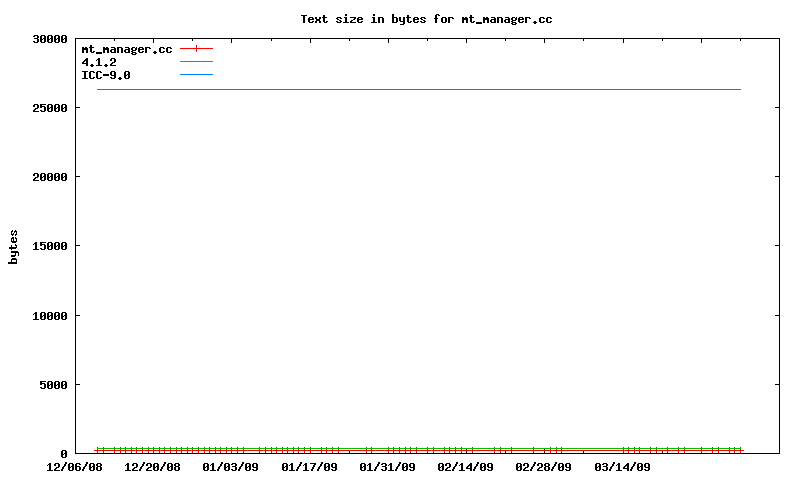Select the 12/06/08 date on x-axis
Screen dimensions: 800x480
[x=74, y=467]
